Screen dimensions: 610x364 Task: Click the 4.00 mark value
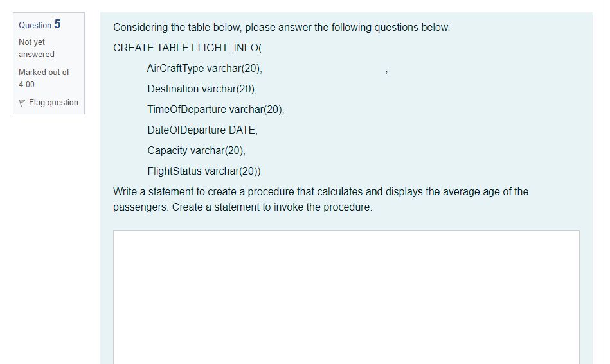pyautogui.click(x=27, y=84)
